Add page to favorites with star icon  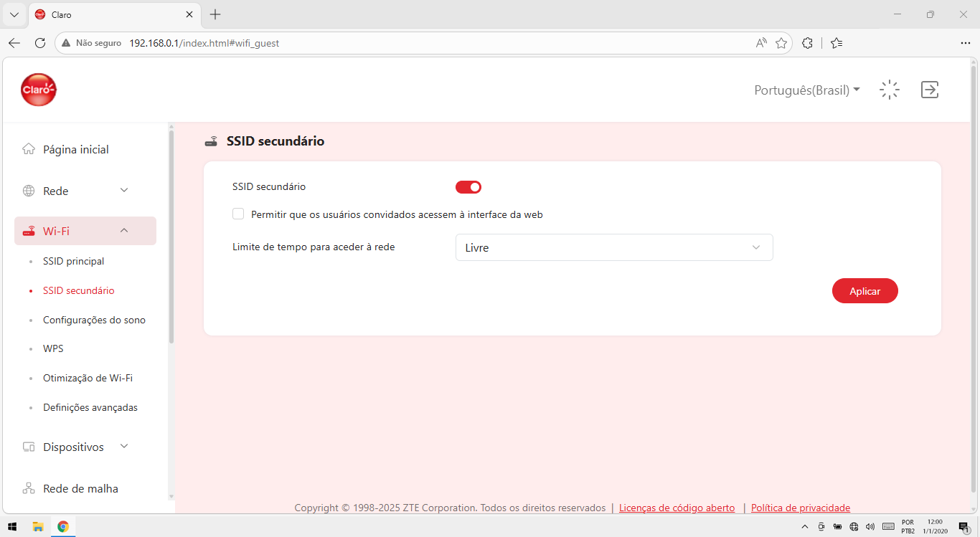[x=781, y=43]
